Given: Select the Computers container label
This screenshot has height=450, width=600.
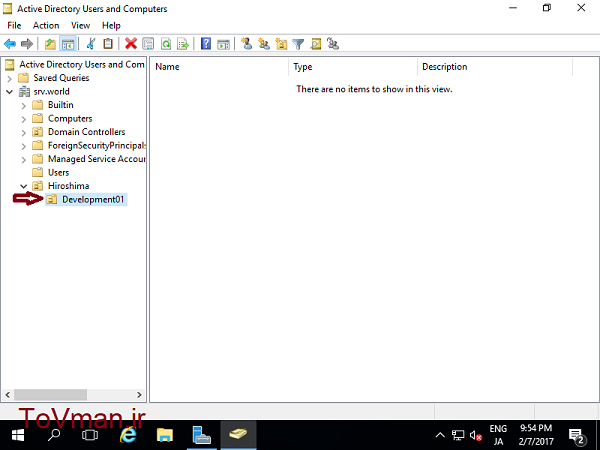Looking at the screenshot, I should click(70, 119).
